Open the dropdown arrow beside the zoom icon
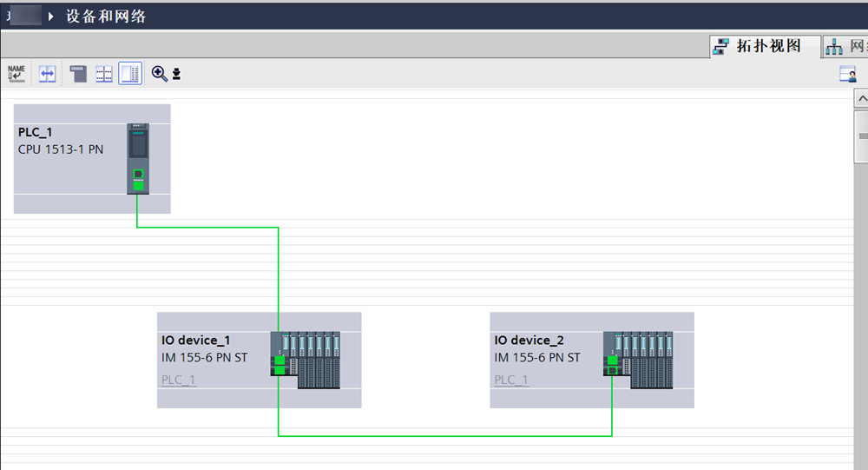 pos(176,75)
